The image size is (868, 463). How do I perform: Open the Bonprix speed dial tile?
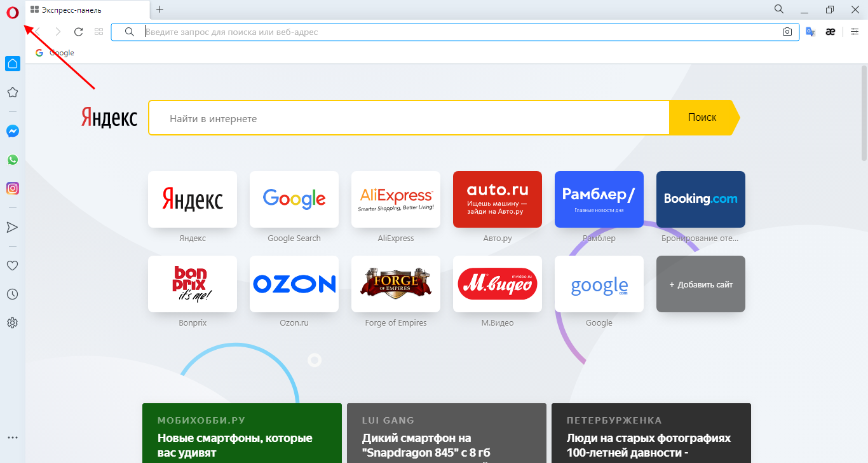pyautogui.click(x=193, y=284)
